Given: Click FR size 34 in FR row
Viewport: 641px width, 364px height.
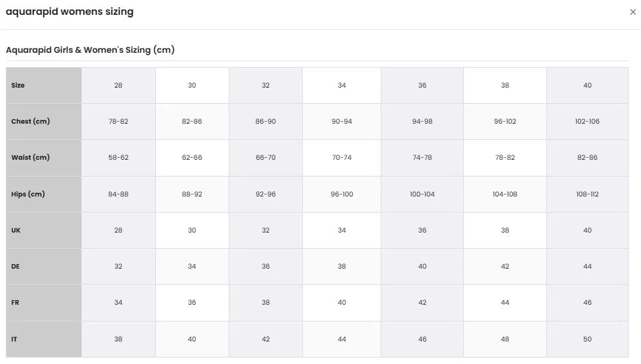Looking at the screenshot, I should 118,303.
